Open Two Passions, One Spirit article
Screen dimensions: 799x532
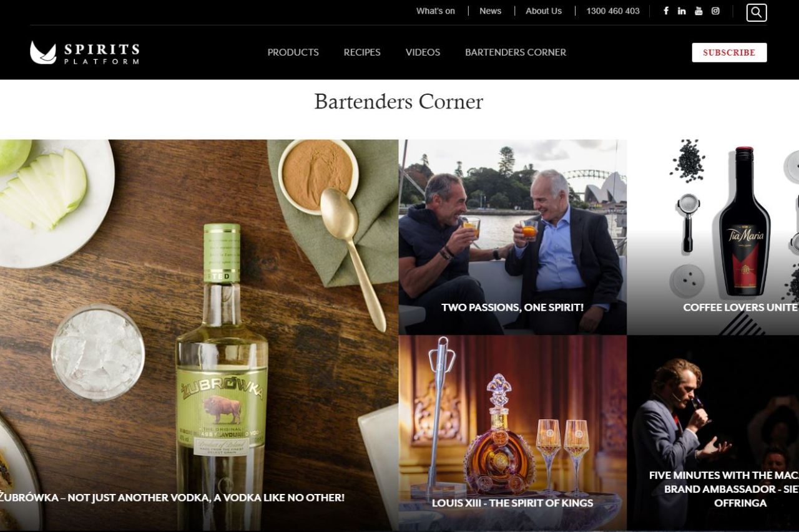pyautogui.click(x=512, y=237)
